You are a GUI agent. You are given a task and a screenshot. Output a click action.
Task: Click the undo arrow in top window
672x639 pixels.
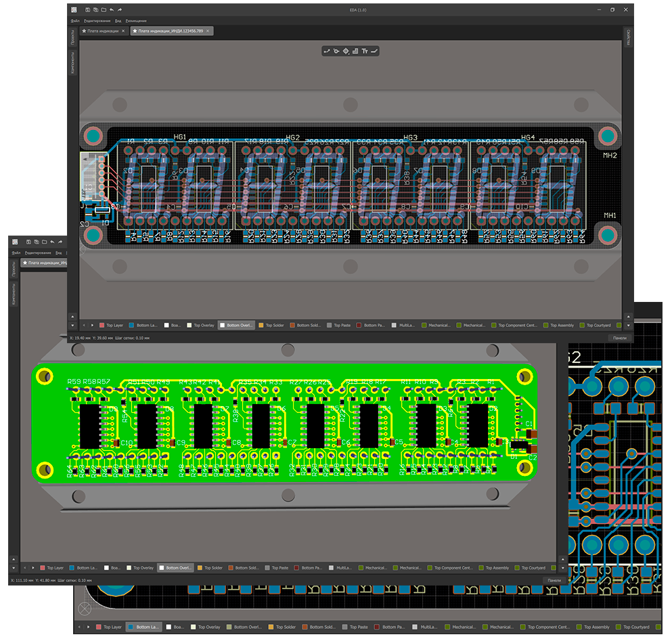coord(111,10)
